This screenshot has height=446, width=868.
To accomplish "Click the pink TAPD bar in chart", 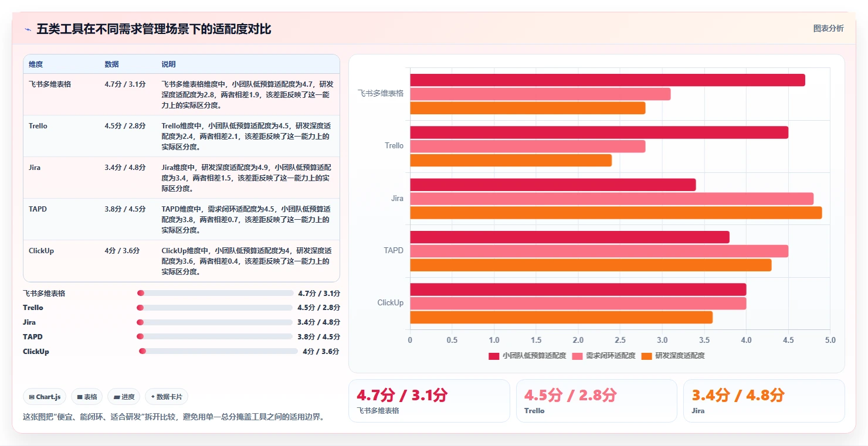I will click(x=599, y=251).
